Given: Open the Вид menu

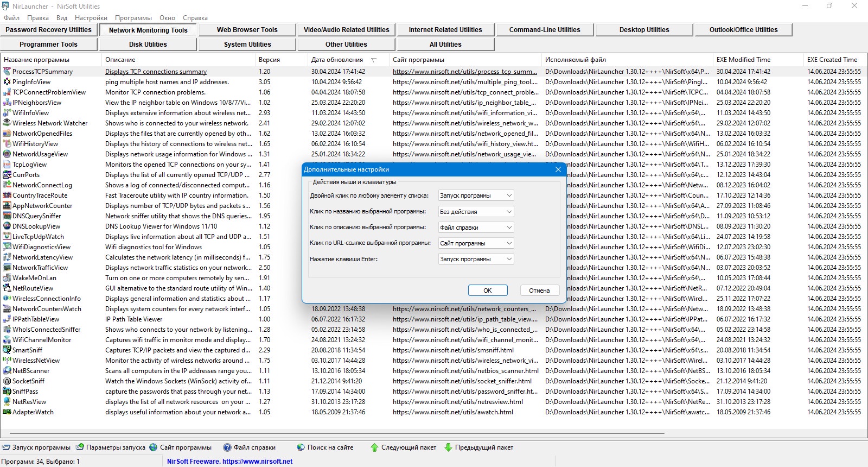Looking at the screenshot, I should click(x=62, y=18).
